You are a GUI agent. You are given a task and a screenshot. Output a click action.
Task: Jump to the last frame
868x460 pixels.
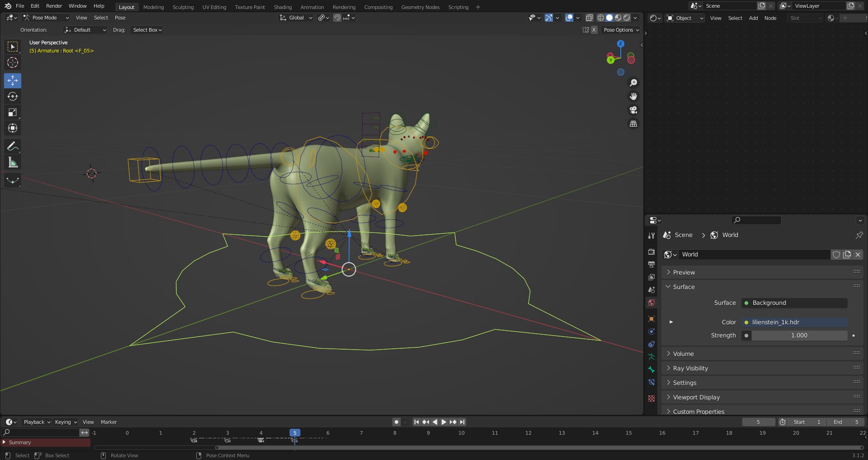[462, 422]
